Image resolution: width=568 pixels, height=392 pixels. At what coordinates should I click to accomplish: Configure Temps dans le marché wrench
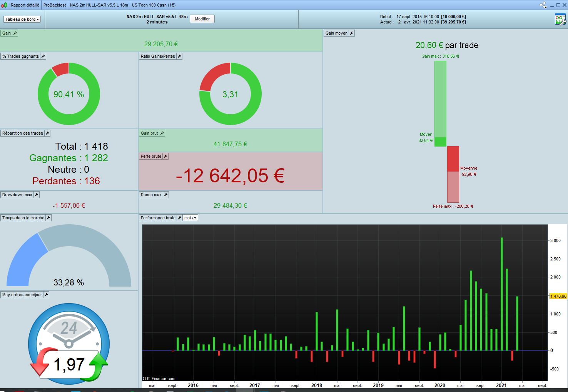click(48, 218)
